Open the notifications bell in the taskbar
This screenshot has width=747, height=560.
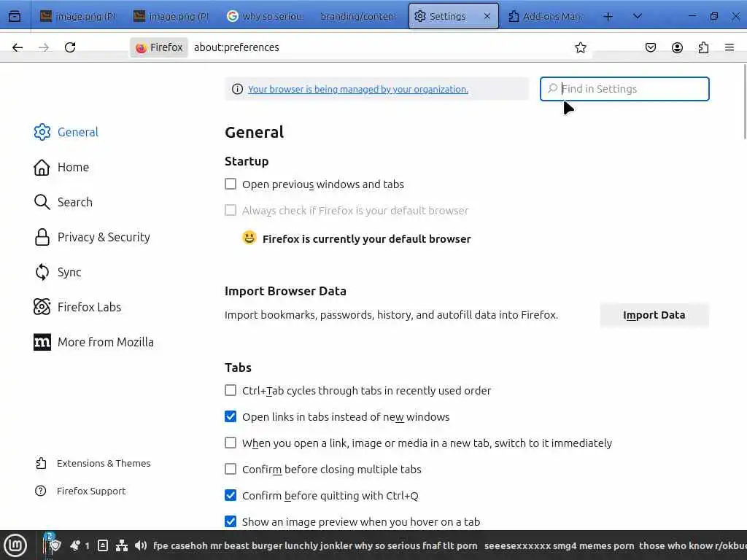tap(75, 545)
